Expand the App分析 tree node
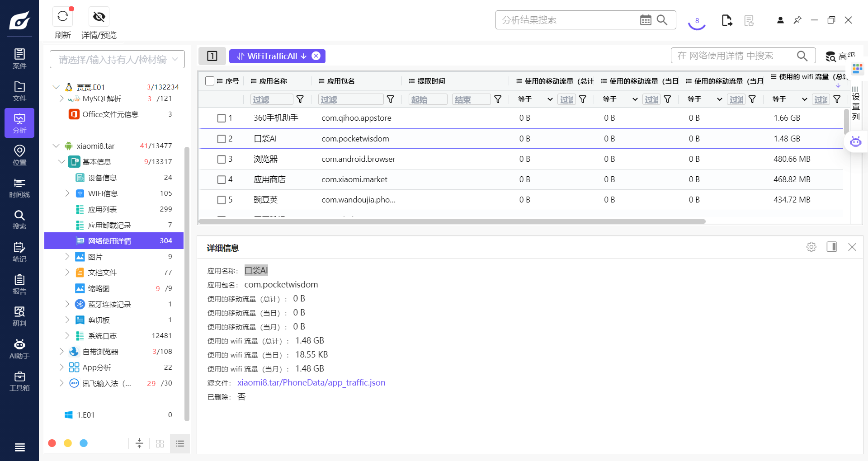868x461 pixels. (61, 367)
